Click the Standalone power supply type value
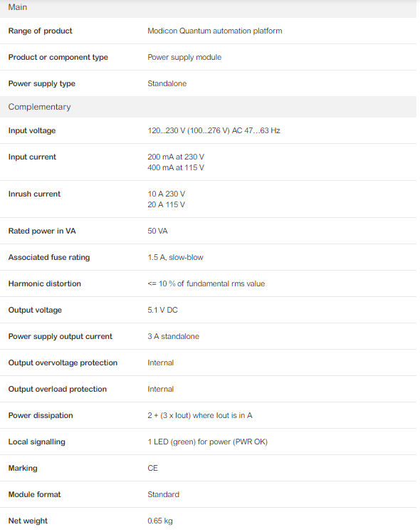 tap(167, 83)
